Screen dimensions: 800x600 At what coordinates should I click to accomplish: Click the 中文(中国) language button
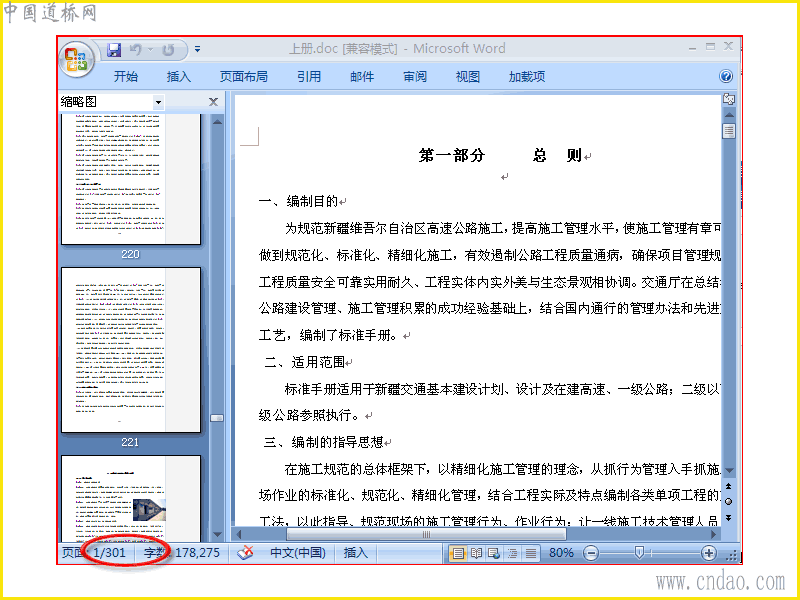(297, 553)
